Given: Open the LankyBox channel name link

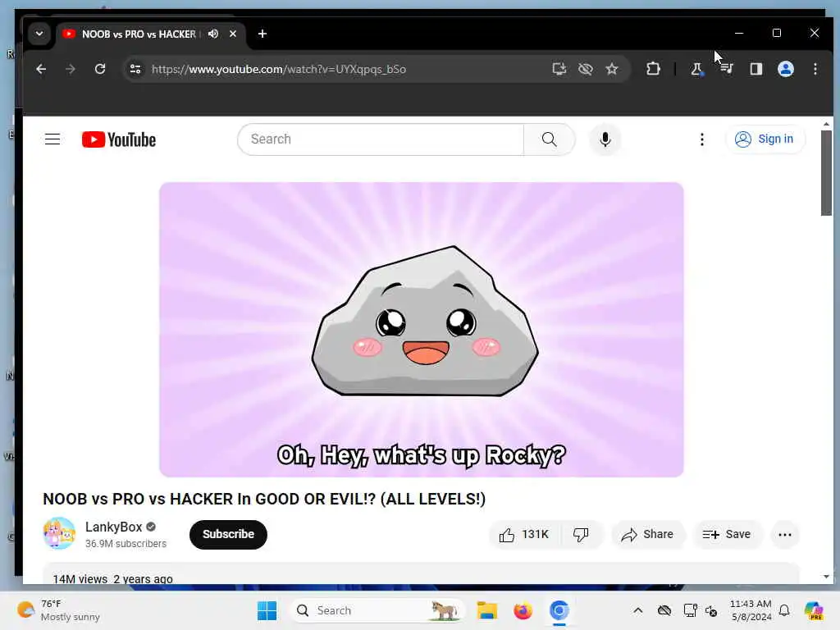Looking at the screenshot, I should click(x=113, y=527).
